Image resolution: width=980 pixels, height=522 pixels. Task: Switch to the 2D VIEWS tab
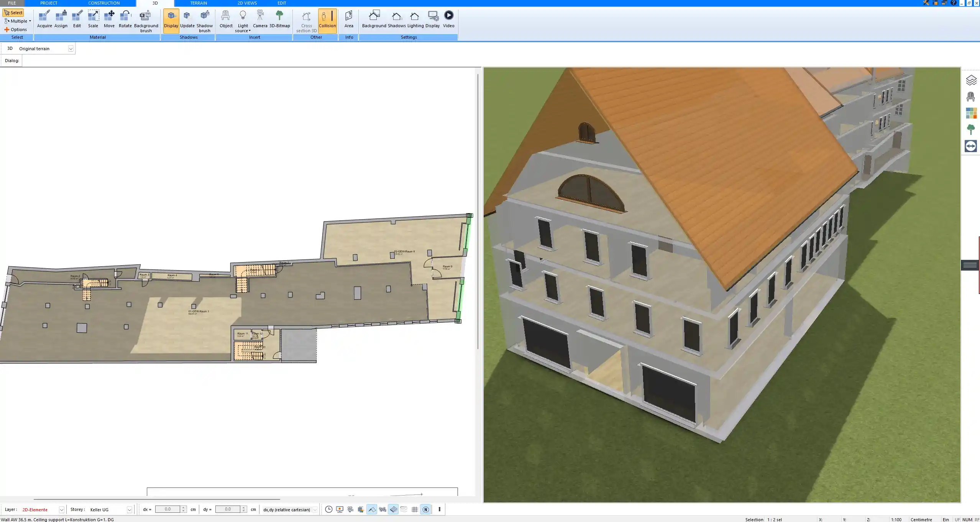247,3
